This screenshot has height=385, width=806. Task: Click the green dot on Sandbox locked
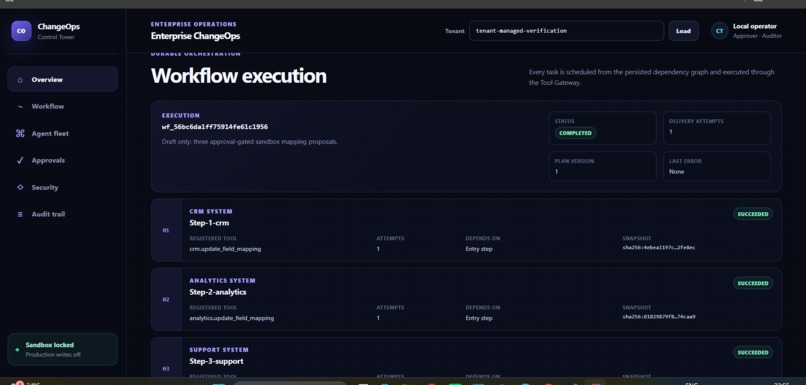[17, 350]
